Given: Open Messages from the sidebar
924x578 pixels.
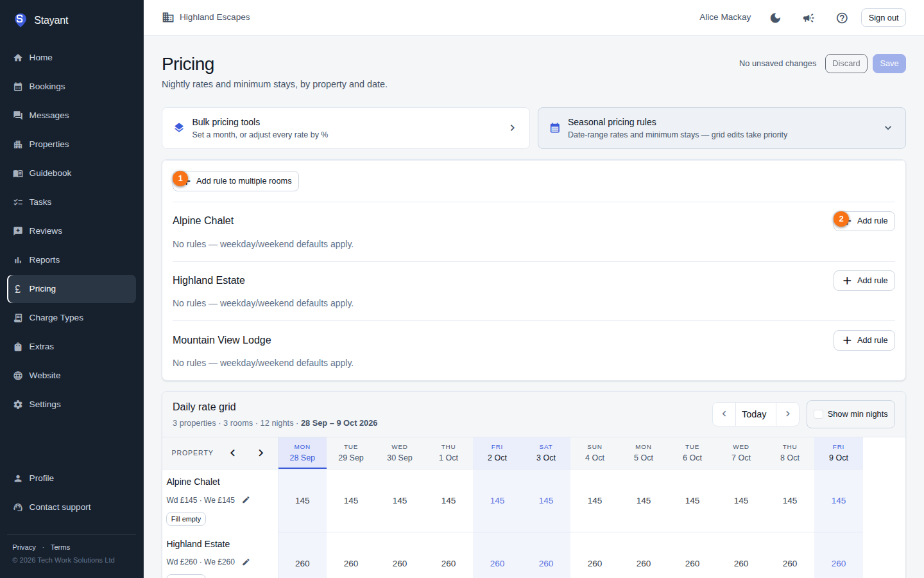Looking at the screenshot, I should (71, 116).
